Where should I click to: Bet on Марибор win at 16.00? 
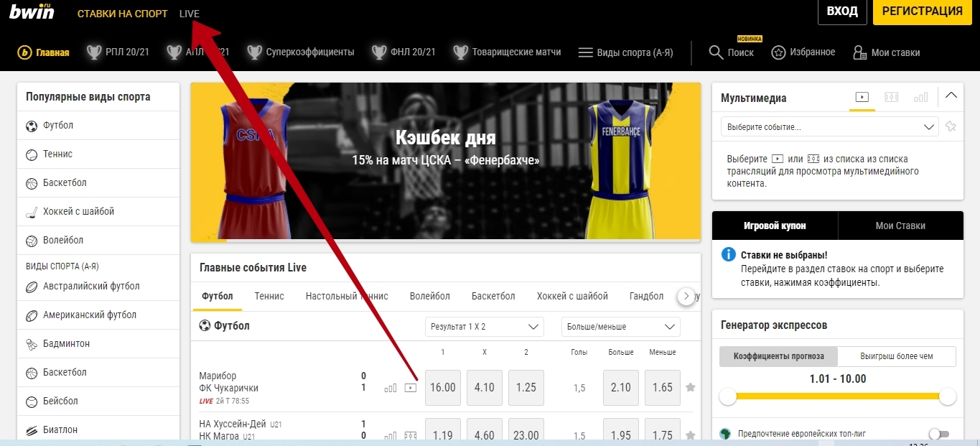pyautogui.click(x=443, y=388)
